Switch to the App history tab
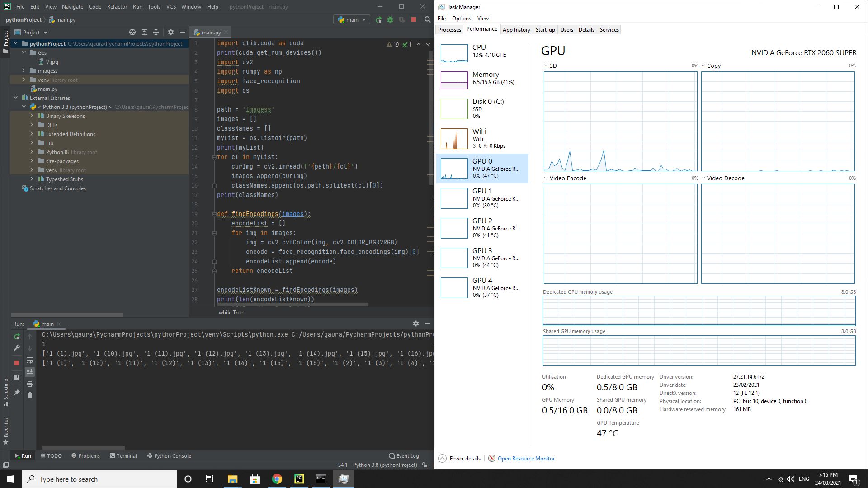The height and width of the screenshot is (488, 868). point(516,29)
